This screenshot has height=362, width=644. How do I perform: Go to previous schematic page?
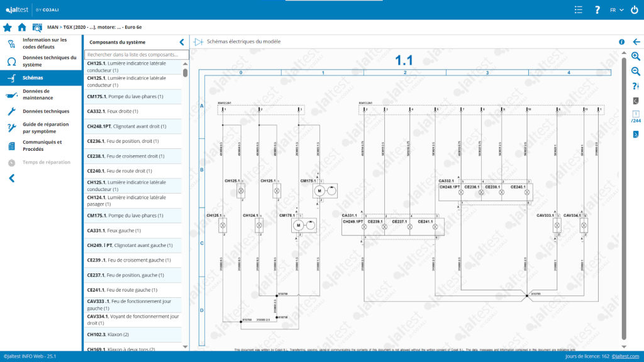point(635,101)
